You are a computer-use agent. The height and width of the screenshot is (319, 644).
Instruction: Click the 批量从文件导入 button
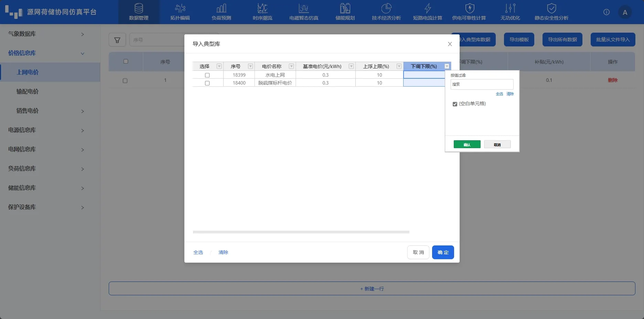click(x=613, y=40)
